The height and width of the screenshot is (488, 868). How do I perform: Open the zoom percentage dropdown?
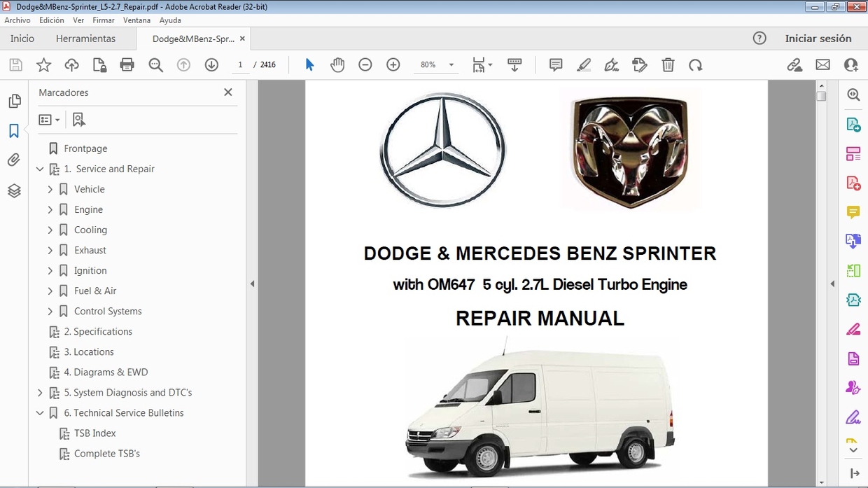coord(450,64)
